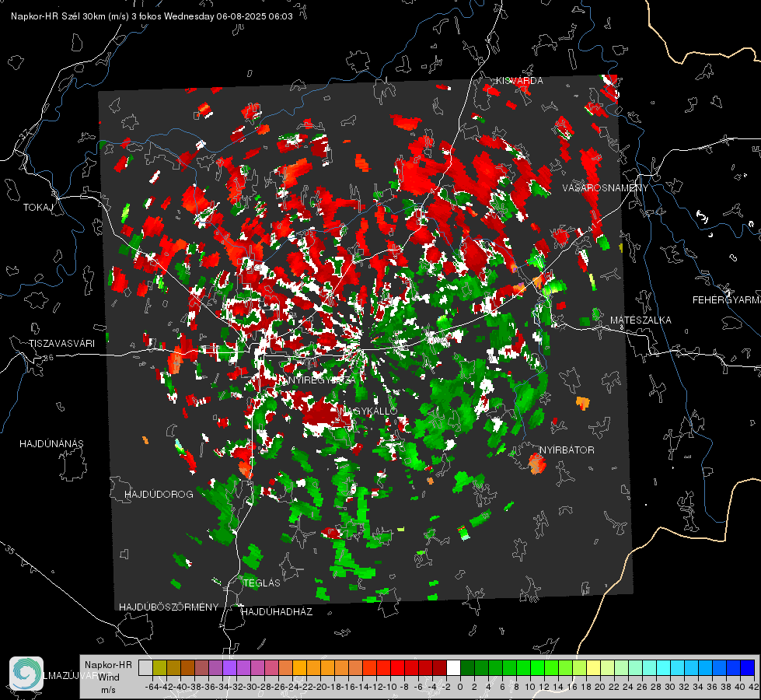Click the NYÍRBÁTOR city label
Viewport: 761px width, 700px height.
[567, 450]
